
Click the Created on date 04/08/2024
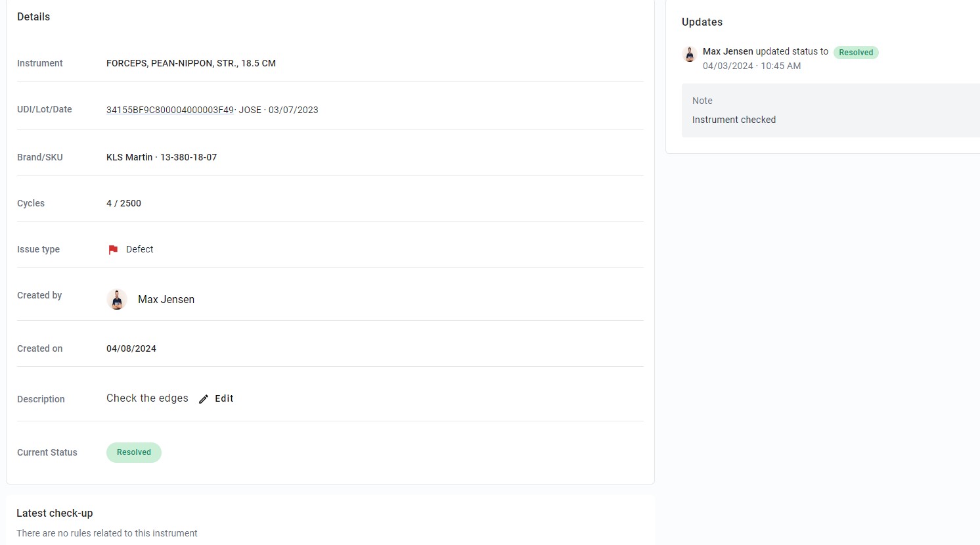(x=131, y=348)
